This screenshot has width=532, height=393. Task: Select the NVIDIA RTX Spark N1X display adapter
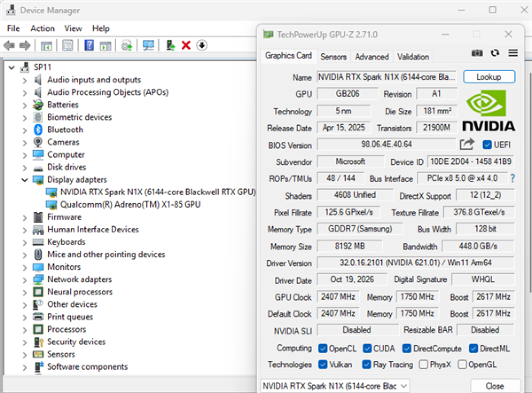(158, 192)
